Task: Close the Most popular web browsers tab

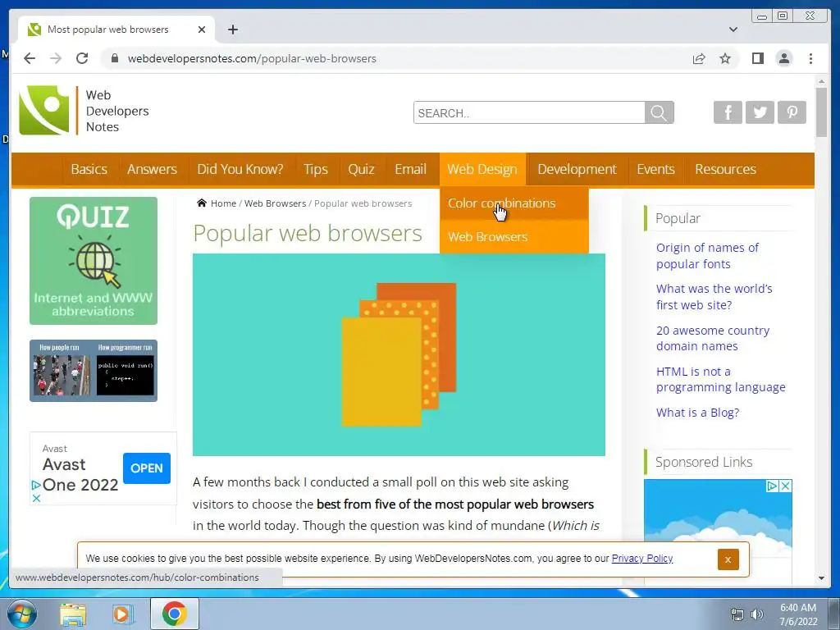Action: [x=202, y=30]
